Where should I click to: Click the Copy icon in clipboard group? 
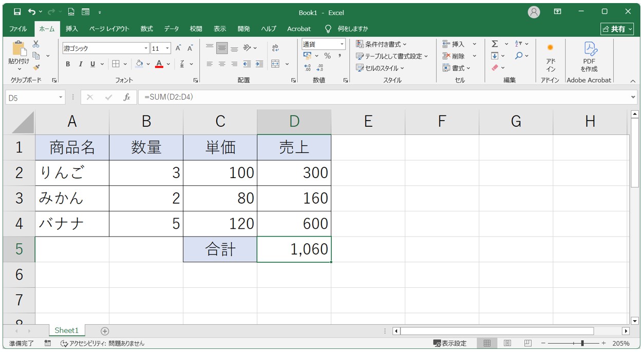pos(36,55)
